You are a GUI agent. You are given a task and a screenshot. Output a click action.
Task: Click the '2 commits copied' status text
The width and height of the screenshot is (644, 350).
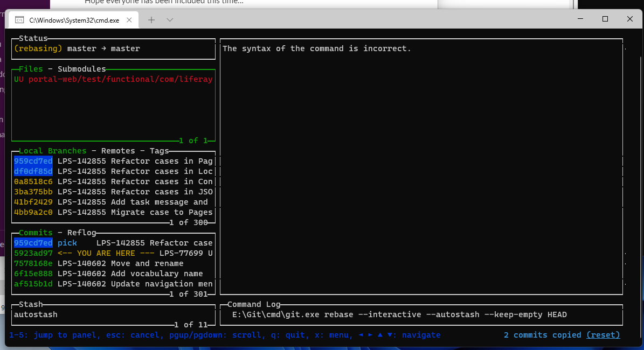(543, 335)
